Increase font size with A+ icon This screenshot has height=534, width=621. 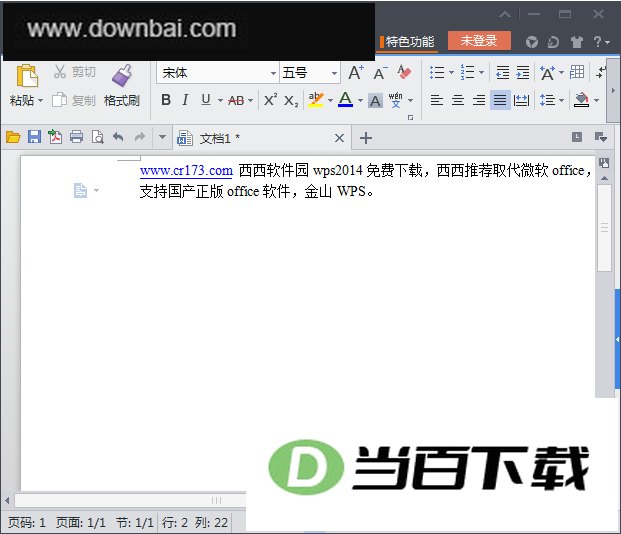(x=356, y=72)
